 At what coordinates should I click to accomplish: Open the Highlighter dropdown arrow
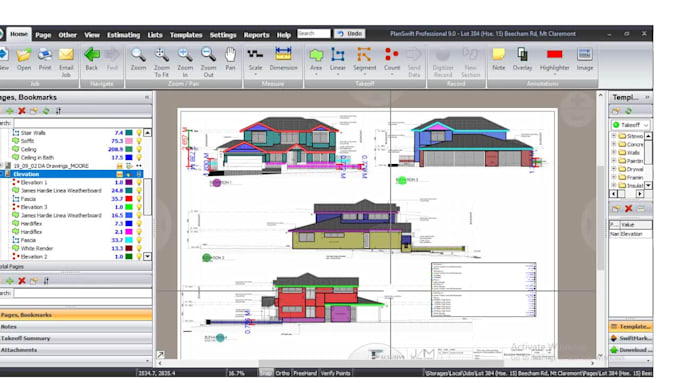(x=555, y=75)
